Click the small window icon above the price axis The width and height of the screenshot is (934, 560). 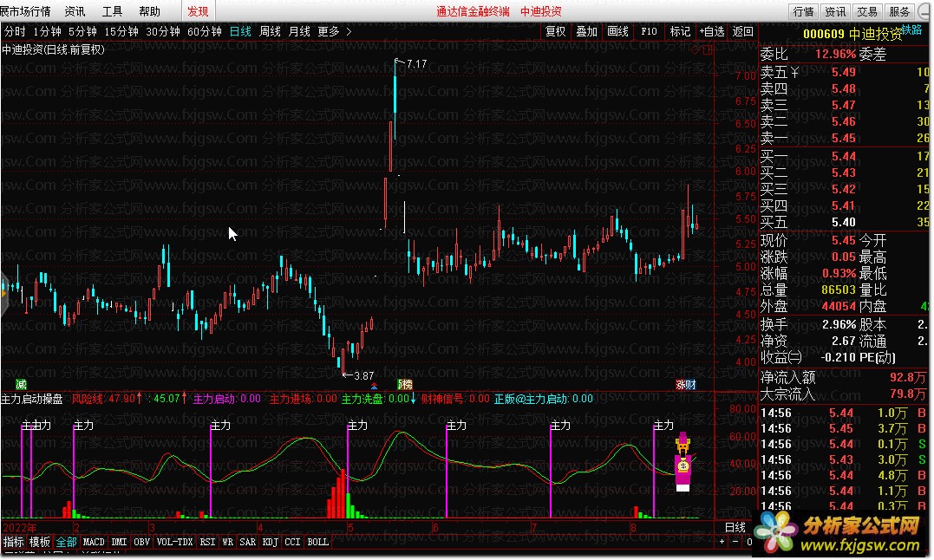coord(707,50)
